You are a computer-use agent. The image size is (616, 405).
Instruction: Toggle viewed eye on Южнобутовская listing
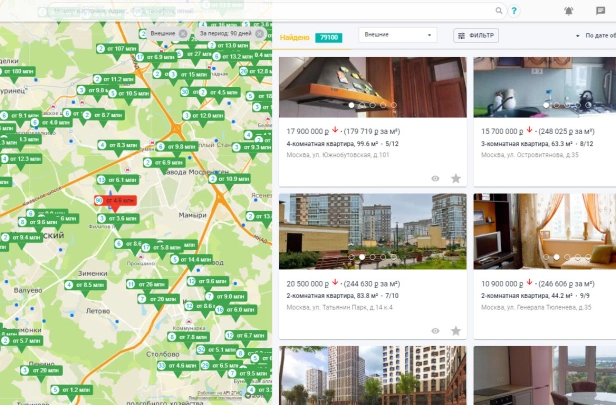(x=435, y=179)
